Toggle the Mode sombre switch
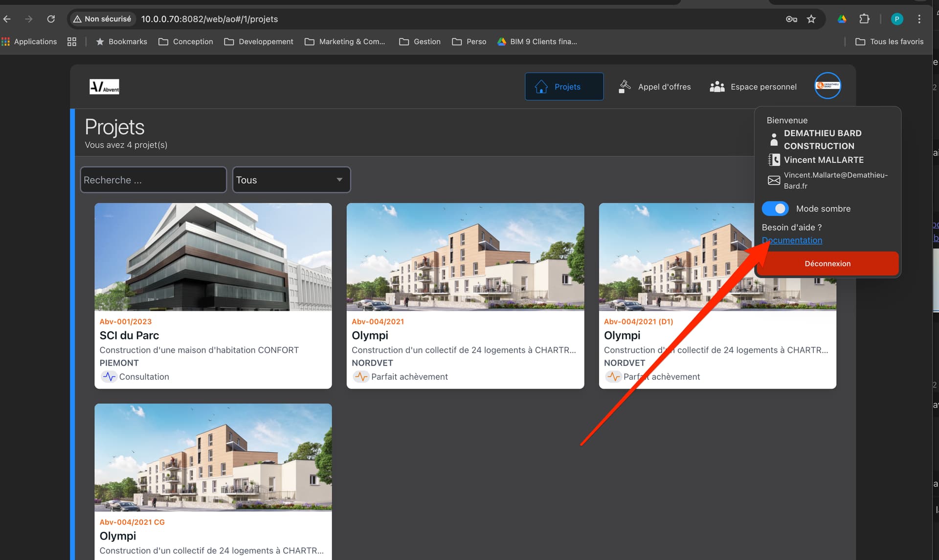This screenshot has height=560, width=939. click(775, 209)
